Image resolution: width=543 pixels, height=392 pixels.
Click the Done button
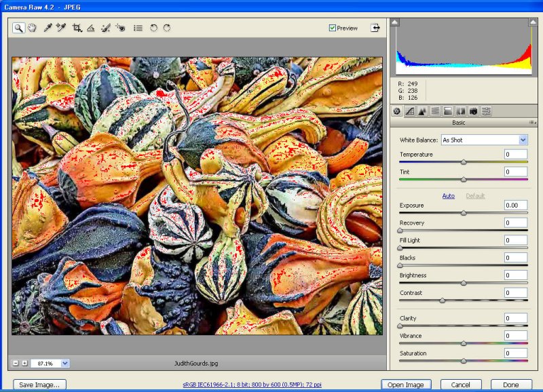(x=511, y=385)
